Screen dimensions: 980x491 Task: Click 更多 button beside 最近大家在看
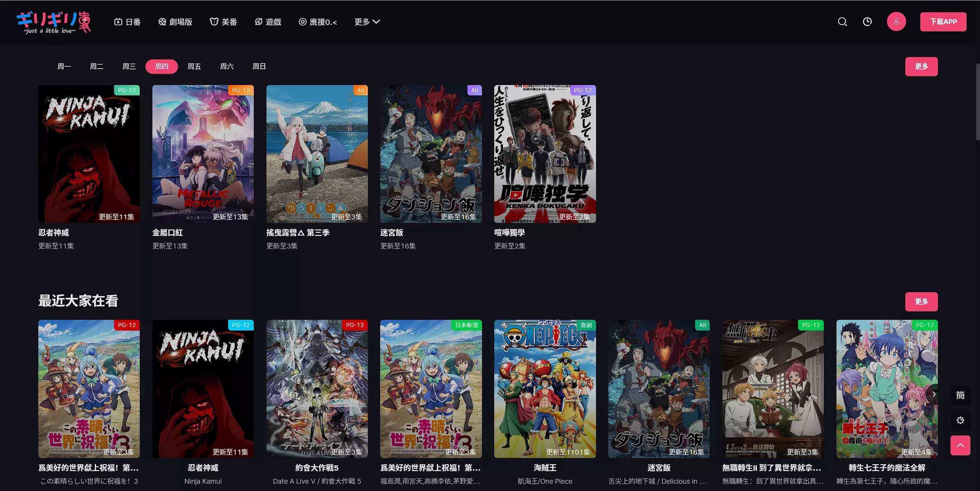921,302
